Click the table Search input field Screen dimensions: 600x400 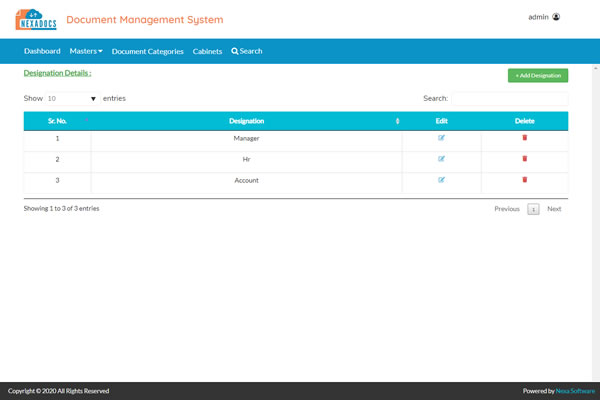(x=509, y=99)
